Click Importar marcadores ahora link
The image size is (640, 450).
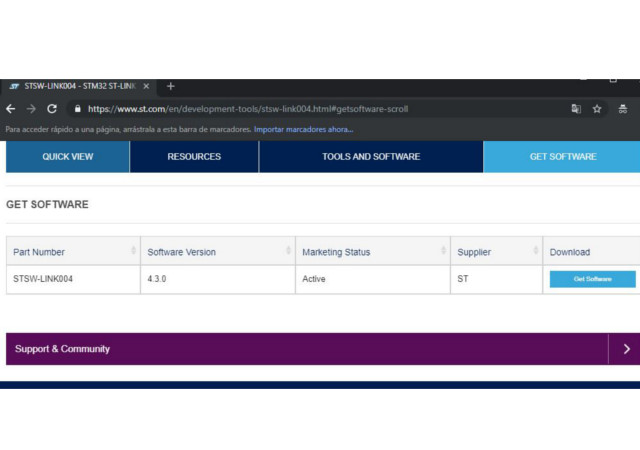pyautogui.click(x=303, y=129)
